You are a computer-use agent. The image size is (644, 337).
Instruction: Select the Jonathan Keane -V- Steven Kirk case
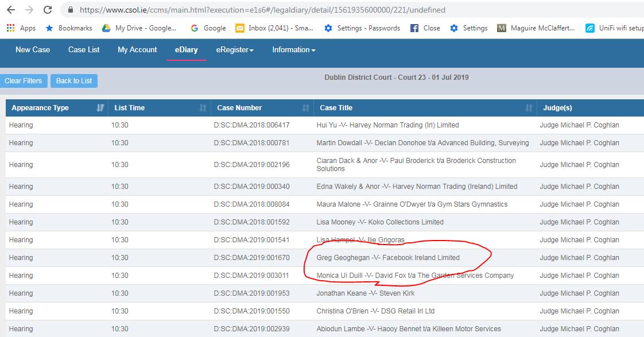point(366,293)
